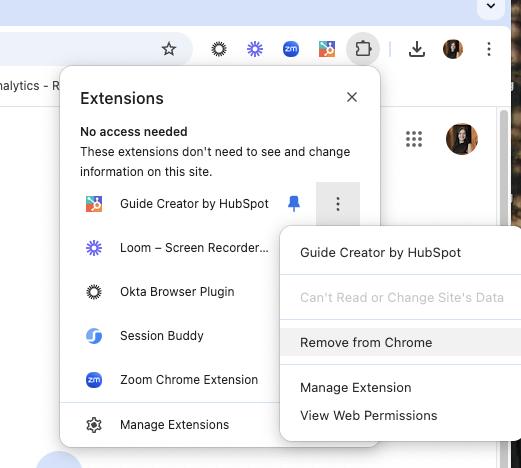The image size is (521, 468).
Task: Open the Loom toolbar icon
Action: [x=255, y=49]
